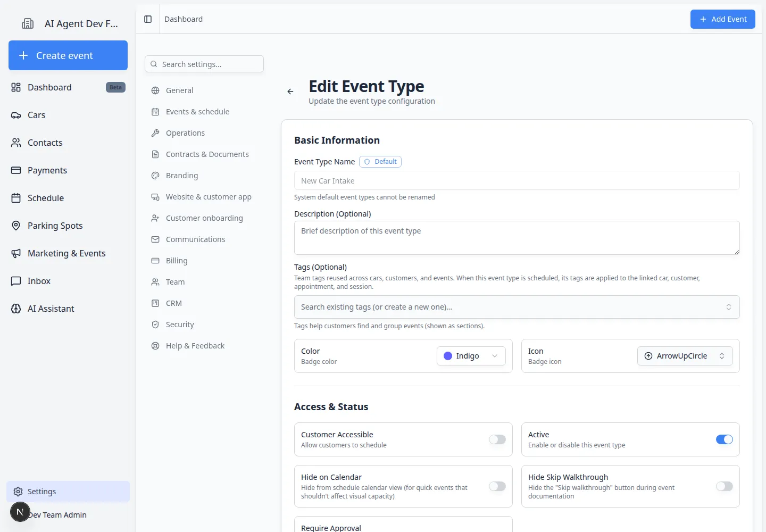
Task: Click the AI Assistant brain icon
Action: pos(16,309)
